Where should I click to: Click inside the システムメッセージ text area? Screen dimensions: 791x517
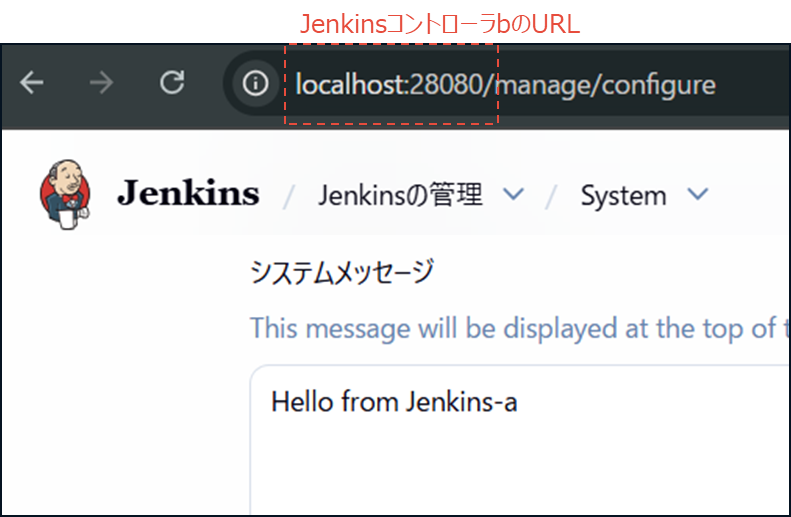tap(520, 460)
